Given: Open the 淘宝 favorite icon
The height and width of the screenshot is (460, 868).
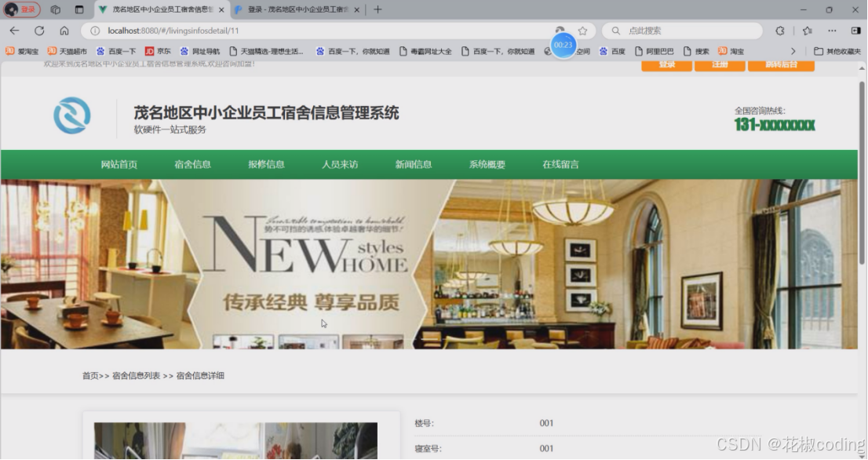Looking at the screenshot, I should [721, 51].
